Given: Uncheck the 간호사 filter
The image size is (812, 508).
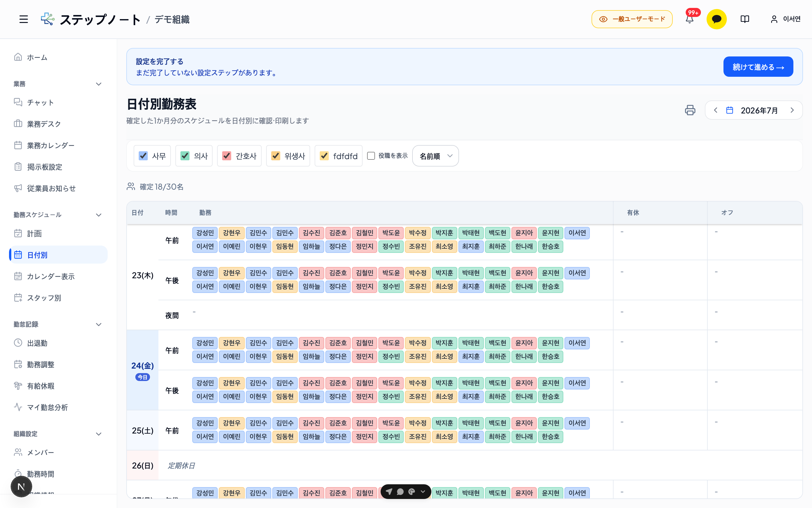Looking at the screenshot, I should pos(227,156).
